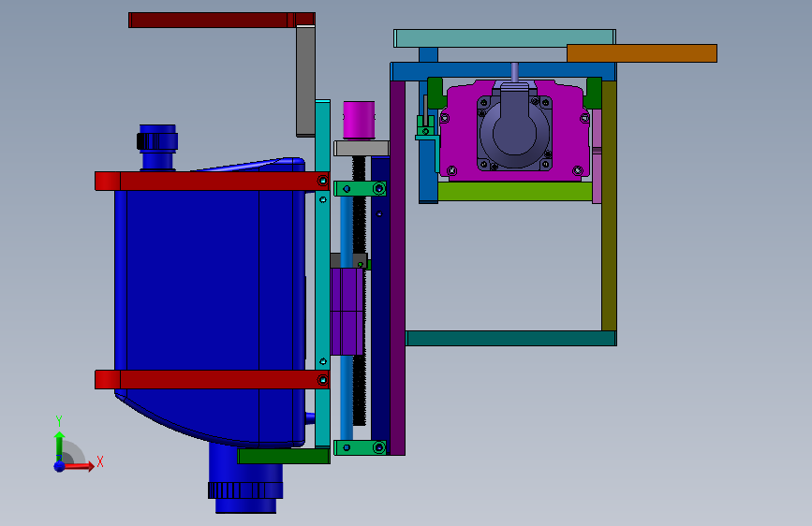812x526 pixels.
Task: Select the dark green block right of motor top
Action: [x=594, y=93]
